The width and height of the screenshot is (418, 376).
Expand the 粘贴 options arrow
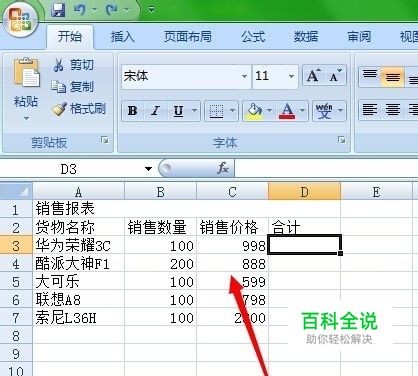pyautogui.click(x=26, y=118)
